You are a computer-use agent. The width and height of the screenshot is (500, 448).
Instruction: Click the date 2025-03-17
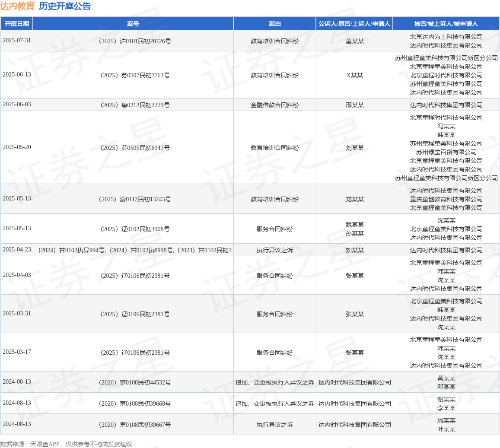17,352
